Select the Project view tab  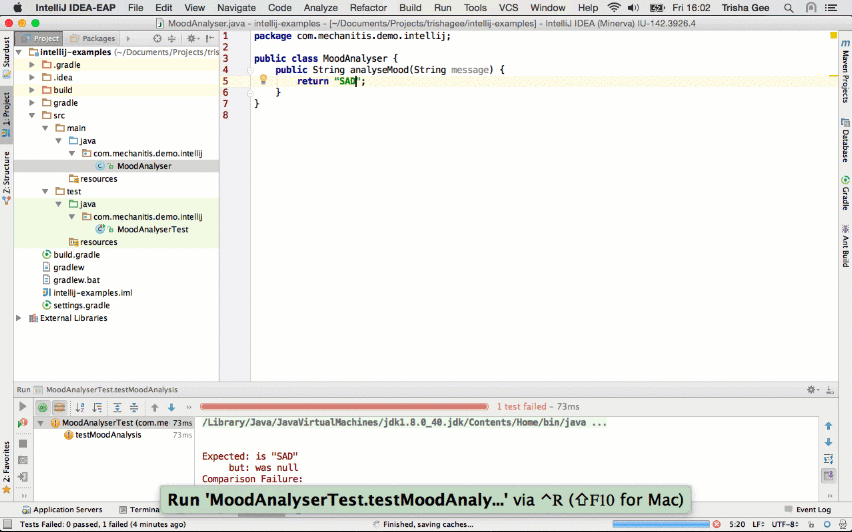(39, 39)
